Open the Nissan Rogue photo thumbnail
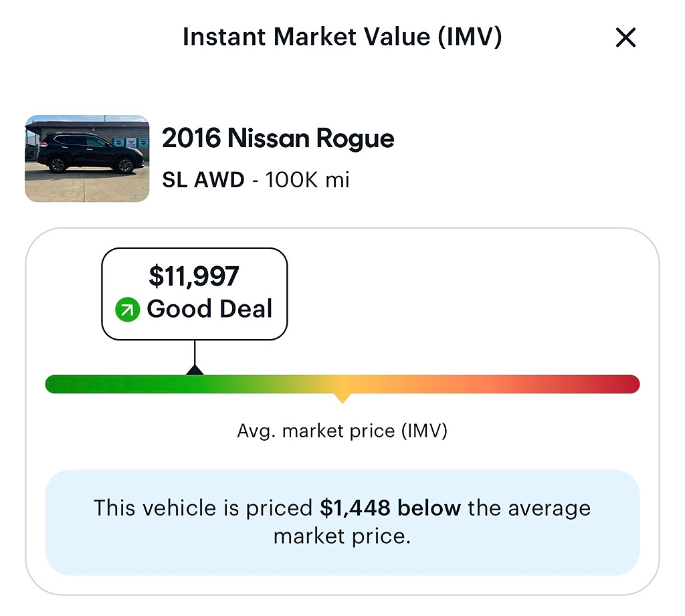Image resolution: width=685 pixels, height=616 pixels. tap(87, 159)
